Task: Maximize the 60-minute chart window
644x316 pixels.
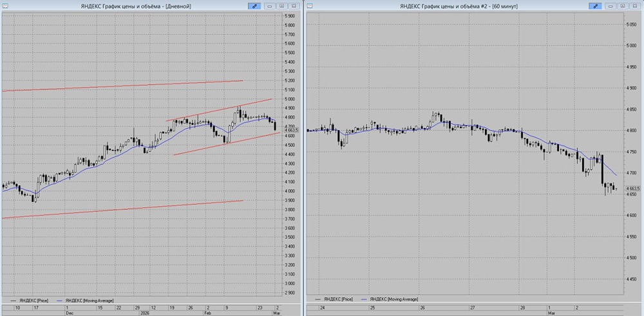Action: click(623, 6)
